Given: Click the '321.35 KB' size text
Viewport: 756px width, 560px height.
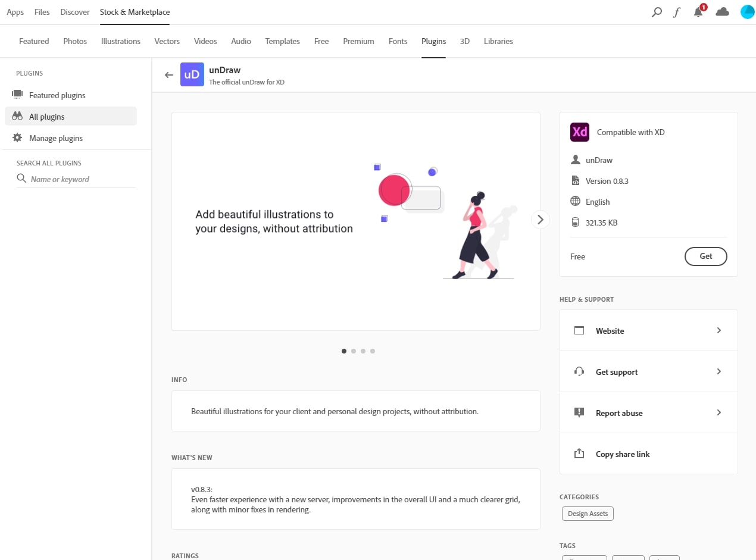Looking at the screenshot, I should (601, 223).
